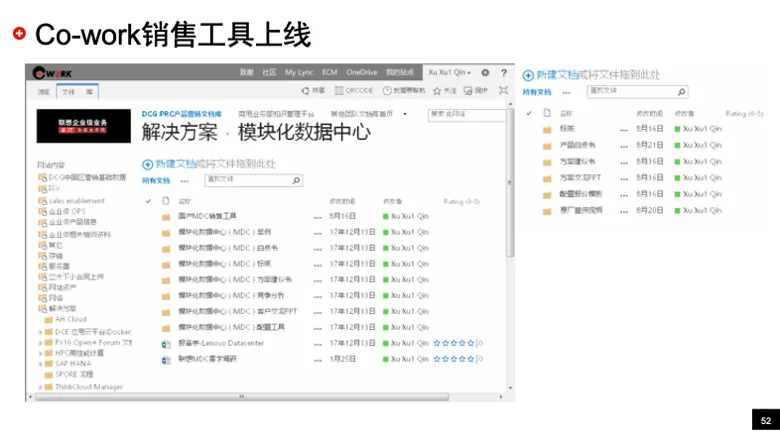The image size is (780, 439).
Task: Click the circular share icon in ribbon
Action: (305, 90)
